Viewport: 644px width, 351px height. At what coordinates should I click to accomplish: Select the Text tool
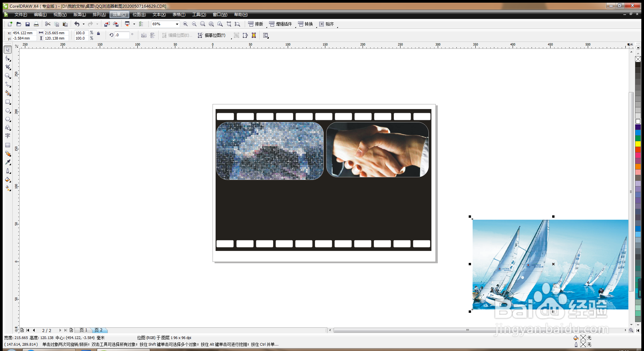click(8, 136)
